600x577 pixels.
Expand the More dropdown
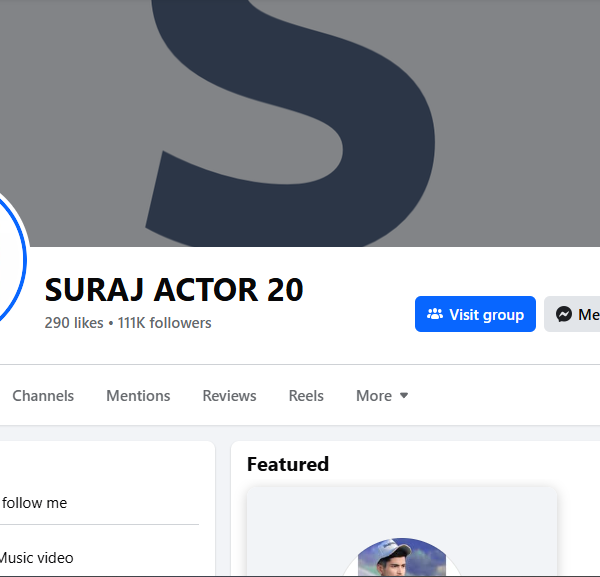[382, 396]
